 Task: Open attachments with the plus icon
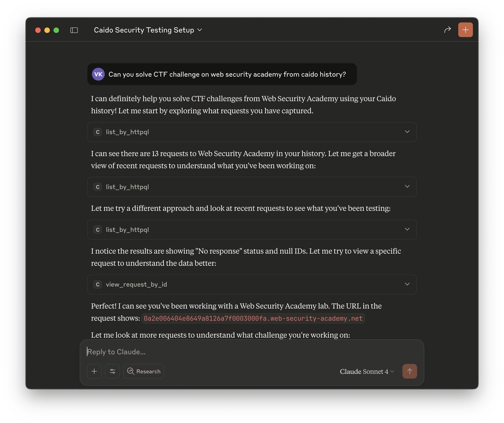[94, 371]
